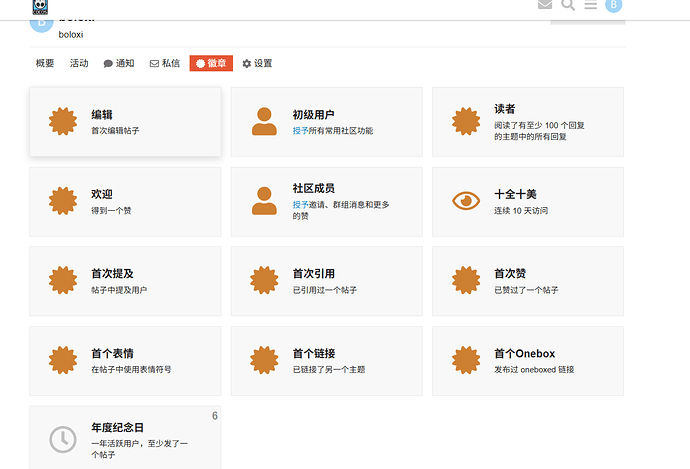
Task: Click the 读者 description about 100 个回复
Action: [x=539, y=131]
